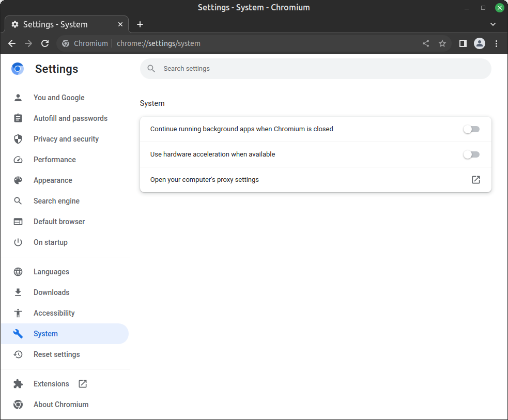Click inside the Search settings field
Viewport: 508px width, 420px height.
click(316, 68)
